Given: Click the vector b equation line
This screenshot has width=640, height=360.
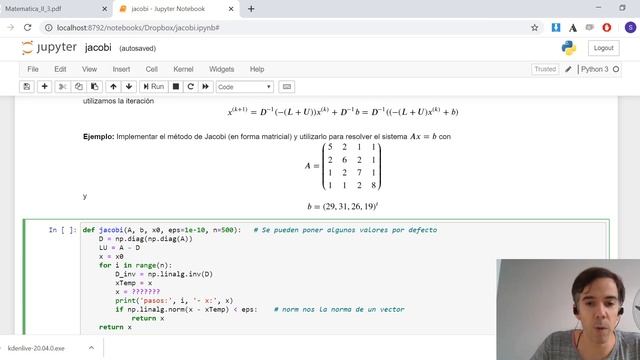Looking at the screenshot, I should [x=342, y=206].
